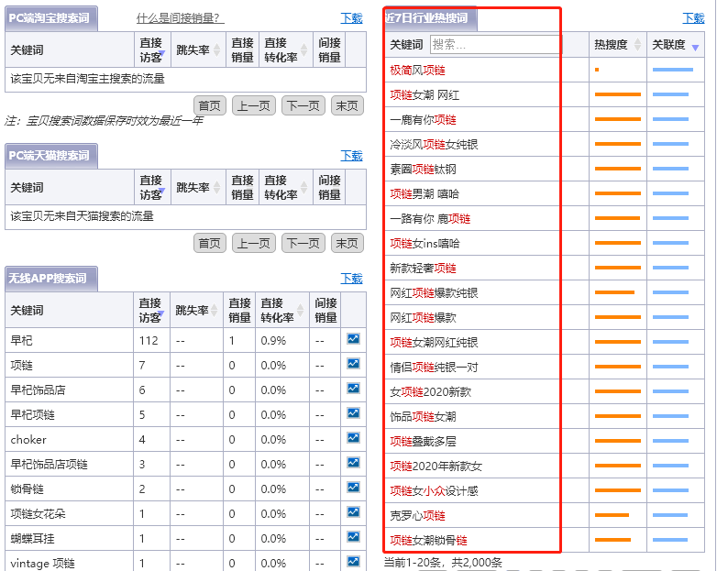The width and height of the screenshot is (728, 571).
Task: Open trend chart for 早杞项链 with 5 visitors
Action: tap(353, 414)
